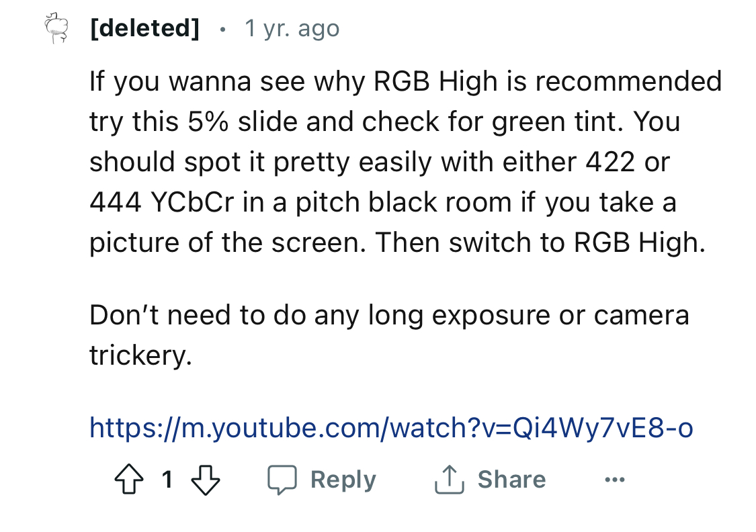This screenshot has height=532, width=756.
Task: Click the '1 yr. ago' timestamp
Action: 292,28
